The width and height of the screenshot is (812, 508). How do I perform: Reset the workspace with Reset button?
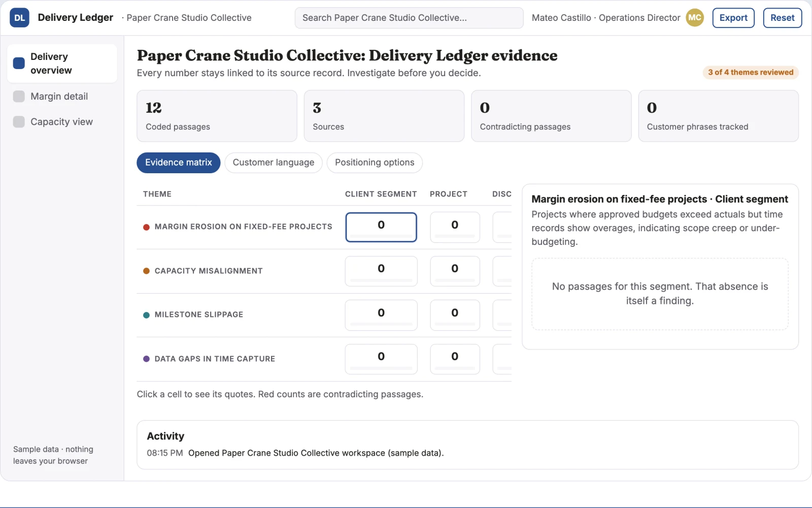click(x=782, y=18)
